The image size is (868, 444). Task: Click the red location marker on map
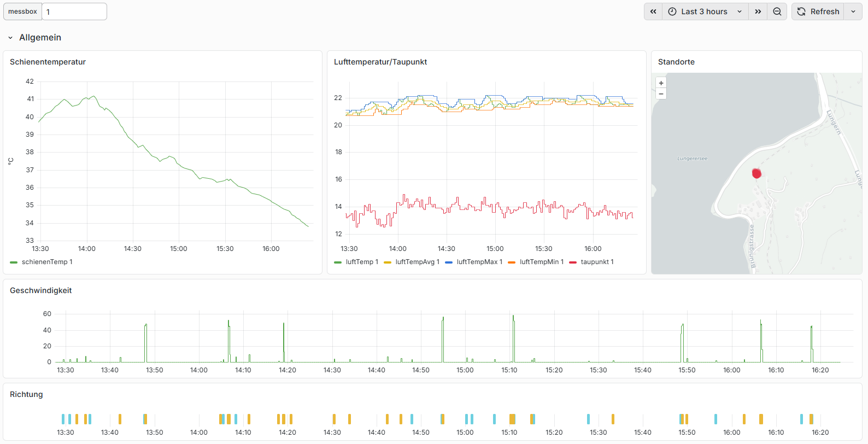tap(756, 173)
